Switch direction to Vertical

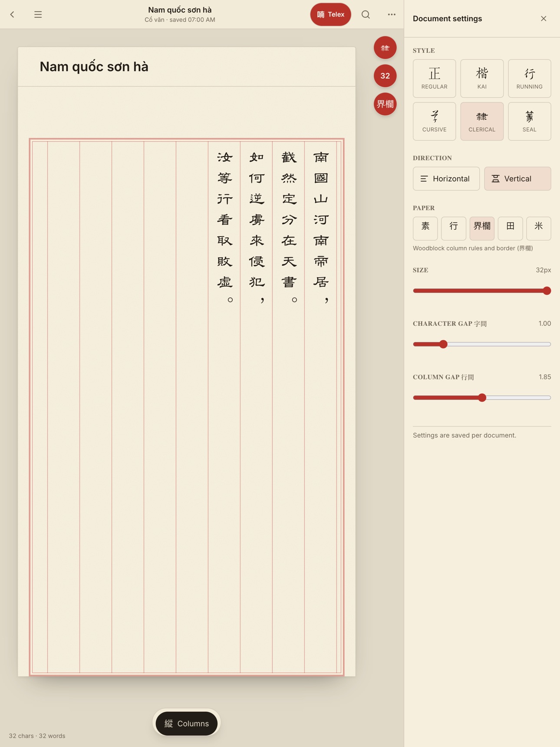pos(517,178)
